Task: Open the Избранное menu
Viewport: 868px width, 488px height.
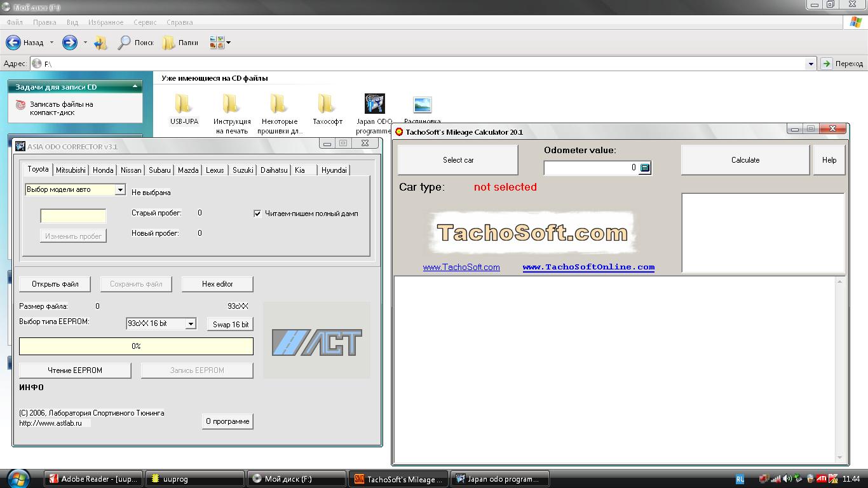Action: click(x=106, y=22)
